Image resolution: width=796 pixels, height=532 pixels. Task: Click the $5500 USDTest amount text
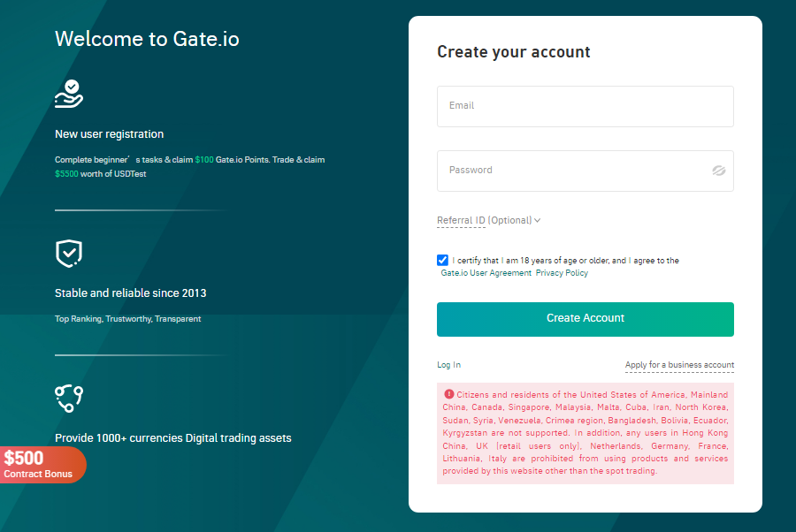pos(66,174)
